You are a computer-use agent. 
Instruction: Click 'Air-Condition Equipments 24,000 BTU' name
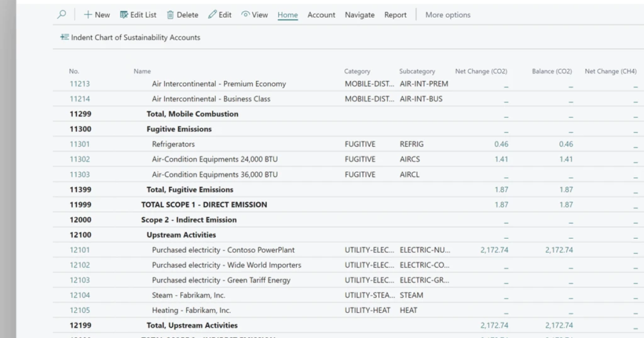(215, 159)
